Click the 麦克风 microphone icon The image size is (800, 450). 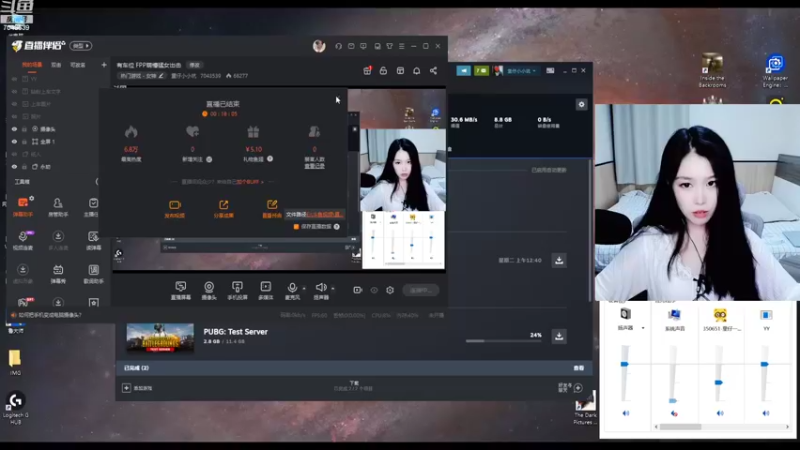point(292,290)
